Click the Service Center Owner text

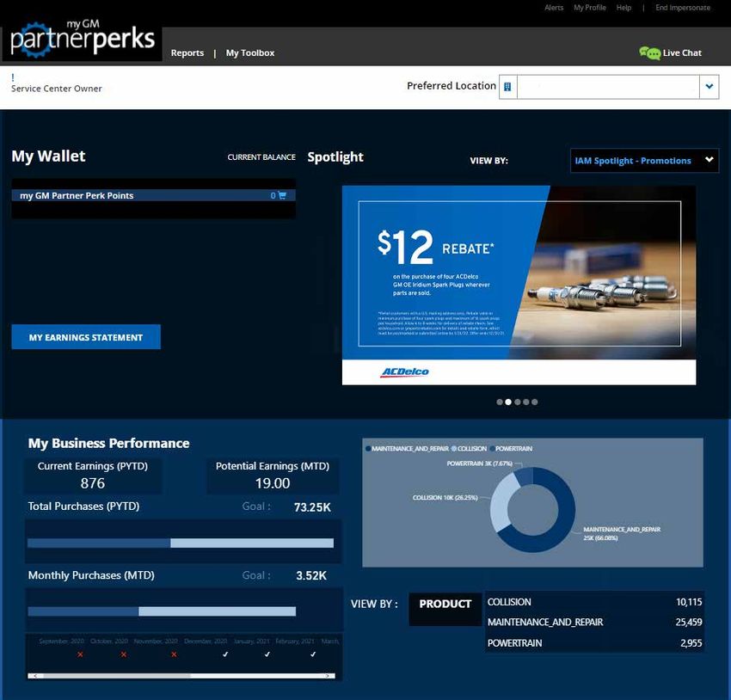click(57, 89)
